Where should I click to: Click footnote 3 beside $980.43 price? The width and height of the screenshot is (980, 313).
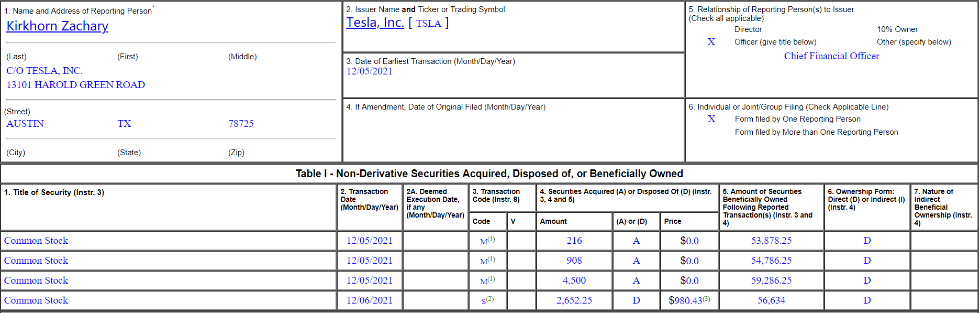tap(706, 299)
